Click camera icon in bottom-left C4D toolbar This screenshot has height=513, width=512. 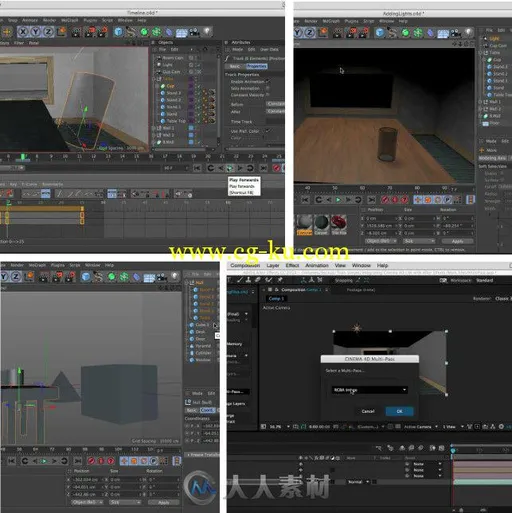coord(162,277)
